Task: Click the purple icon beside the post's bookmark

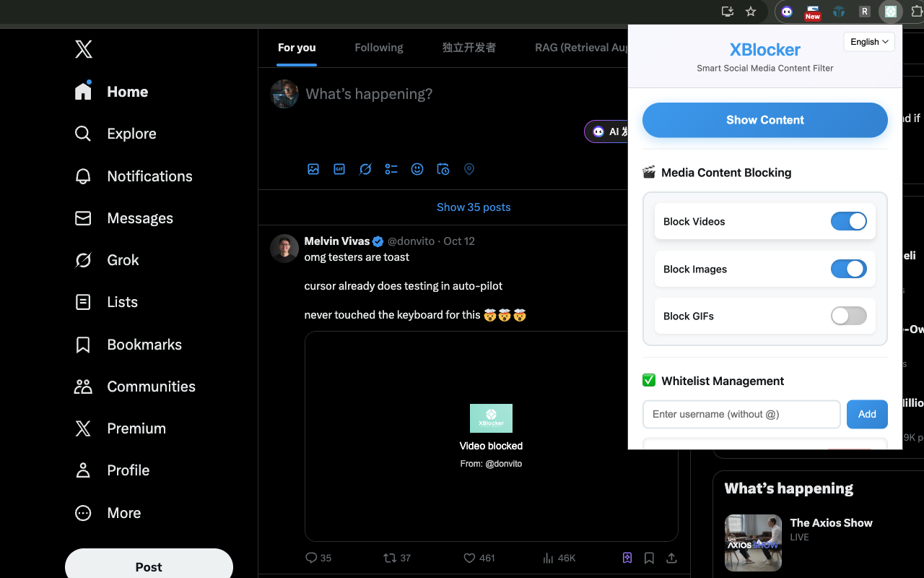Action: point(627,558)
